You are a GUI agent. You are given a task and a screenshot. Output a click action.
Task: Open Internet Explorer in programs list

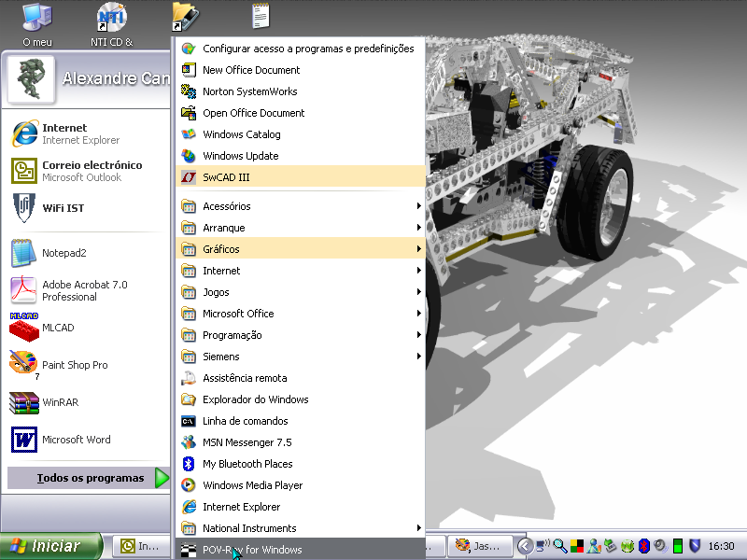(300, 507)
